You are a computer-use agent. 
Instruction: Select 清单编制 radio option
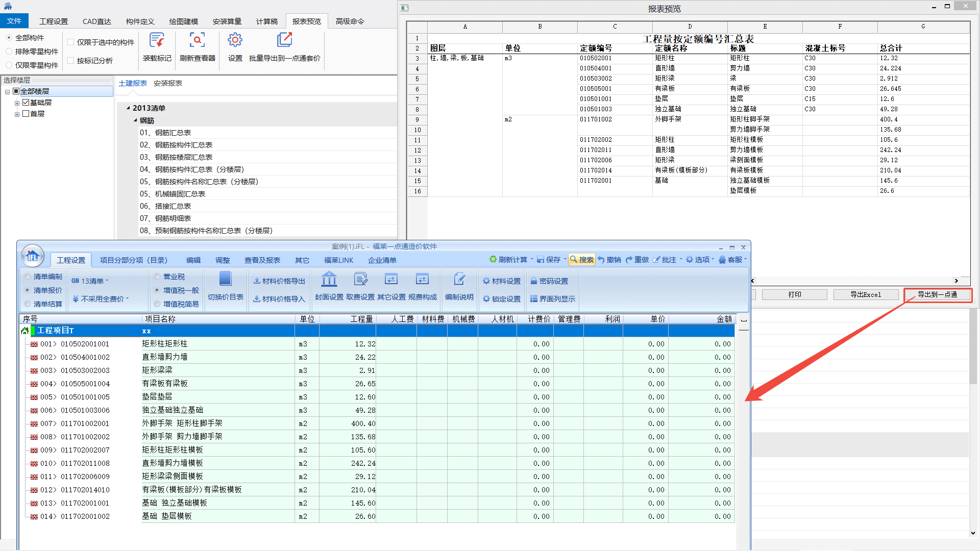(x=28, y=277)
